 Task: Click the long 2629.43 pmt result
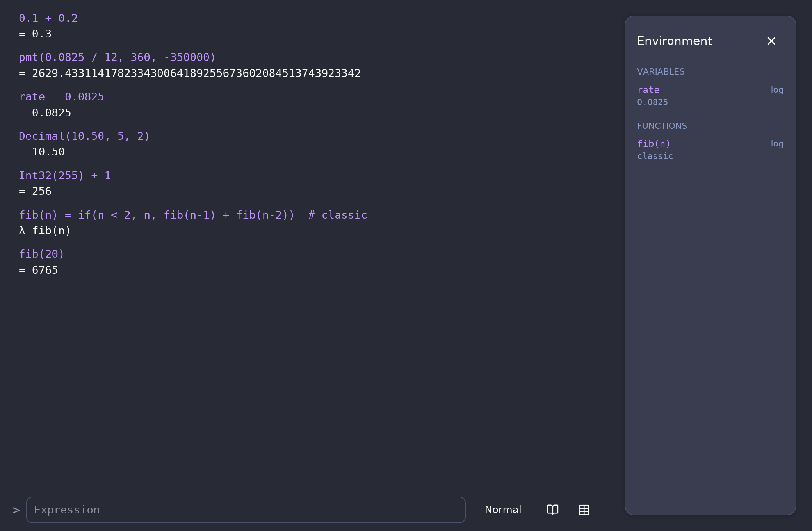(190, 73)
